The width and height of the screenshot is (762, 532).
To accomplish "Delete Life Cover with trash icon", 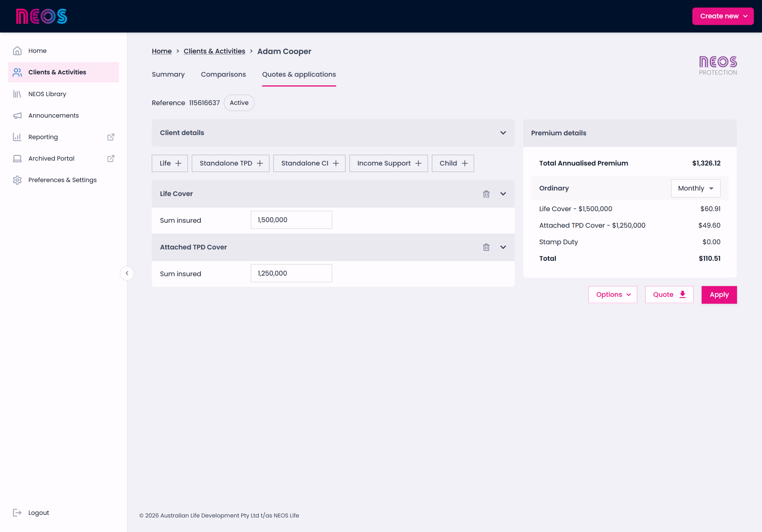I will (x=486, y=194).
